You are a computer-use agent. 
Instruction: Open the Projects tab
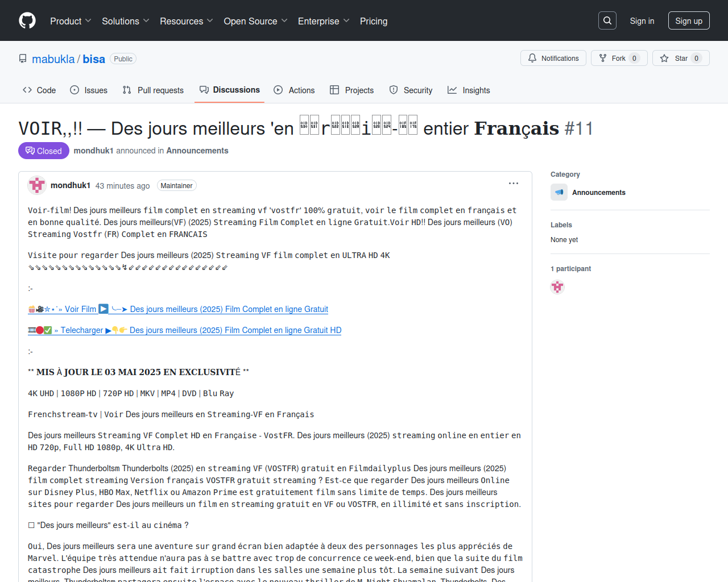351,90
